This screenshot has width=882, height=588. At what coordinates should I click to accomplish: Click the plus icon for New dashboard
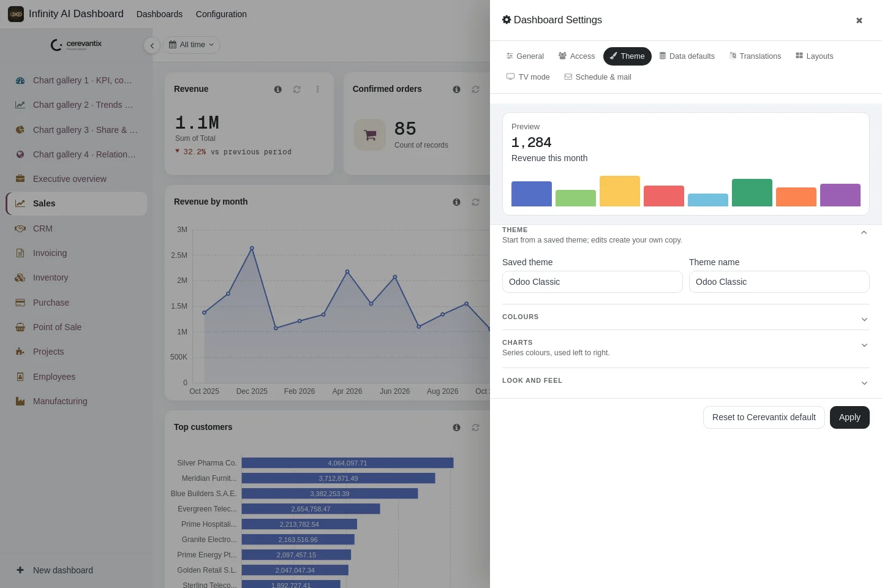click(20, 570)
